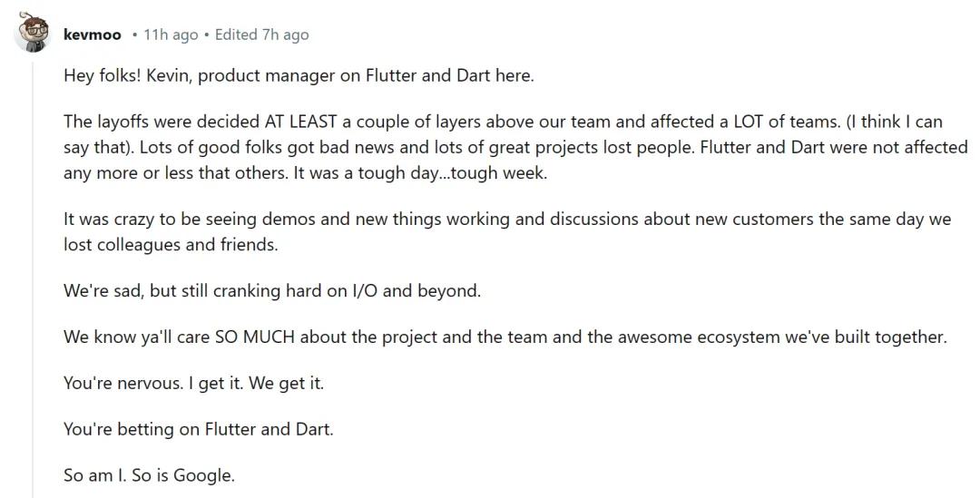The height and width of the screenshot is (498, 980).
Task: Click the line starting "We know ya'll care"
Action: (505, 337)
